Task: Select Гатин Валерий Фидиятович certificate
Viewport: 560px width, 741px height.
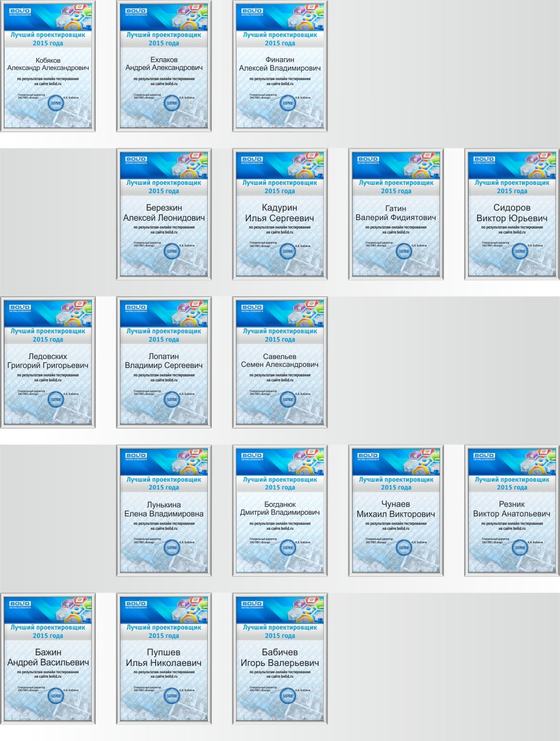Action: click(396, 214)
